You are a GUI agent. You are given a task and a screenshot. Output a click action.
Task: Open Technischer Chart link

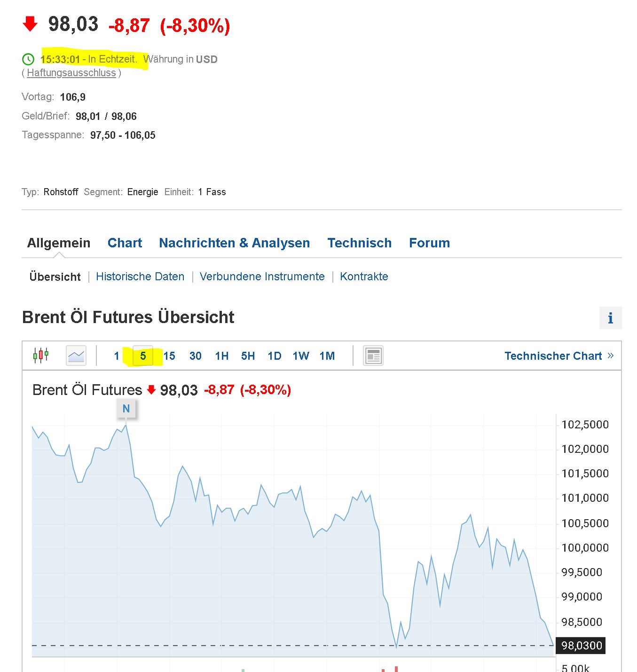(x=559, y=356)
